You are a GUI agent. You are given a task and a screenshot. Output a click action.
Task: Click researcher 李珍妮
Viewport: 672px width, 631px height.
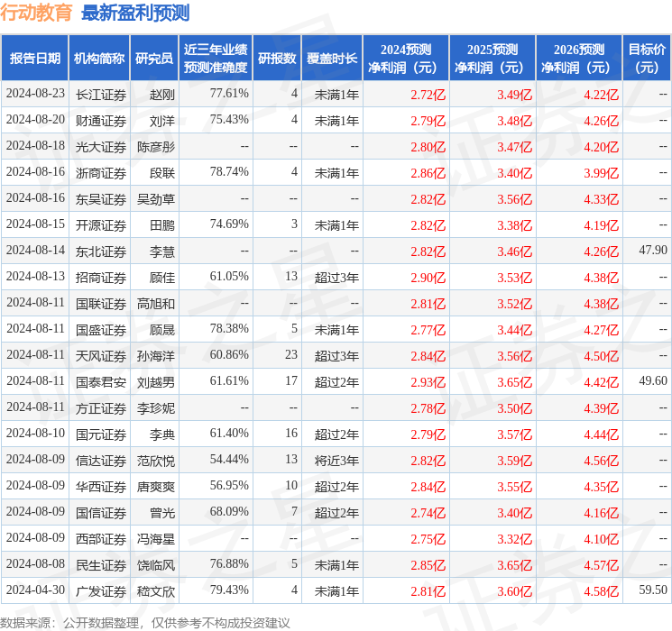click(x=156, y=408)
